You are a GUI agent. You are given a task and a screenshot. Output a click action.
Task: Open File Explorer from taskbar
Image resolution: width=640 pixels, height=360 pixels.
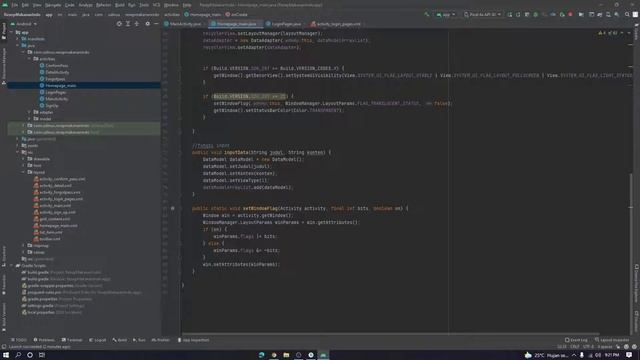click(286, 355)
